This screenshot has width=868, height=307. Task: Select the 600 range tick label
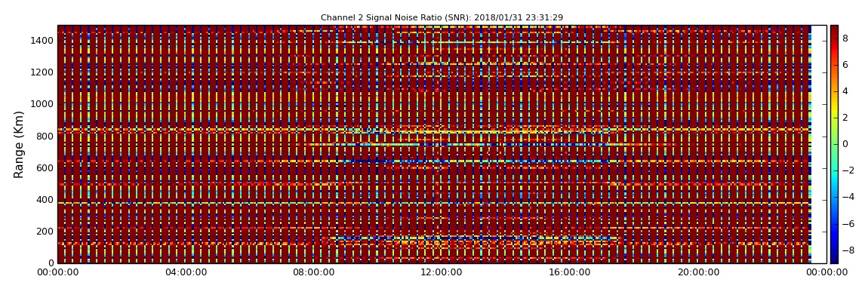[45, 168]
